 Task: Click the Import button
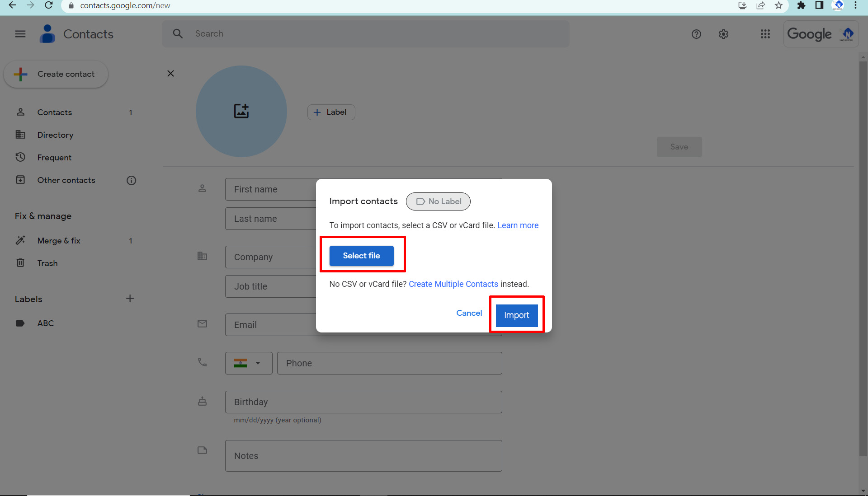pos(516,315)
